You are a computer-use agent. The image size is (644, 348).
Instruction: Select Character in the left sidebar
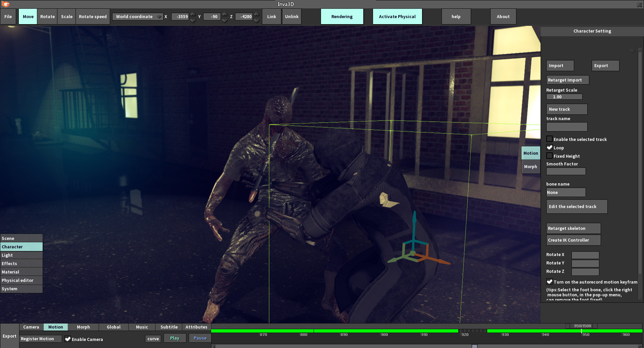click(x=12, y=247)
